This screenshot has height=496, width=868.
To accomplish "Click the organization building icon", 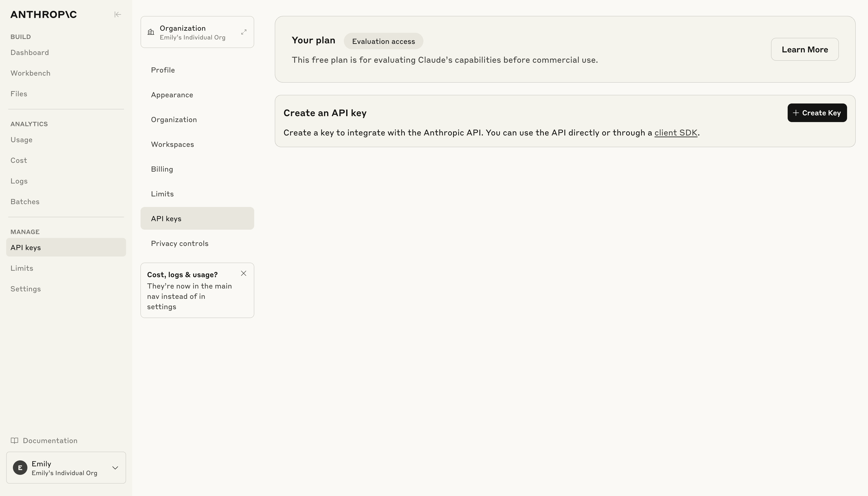I will pyautogui.click(x=151, y=32).
